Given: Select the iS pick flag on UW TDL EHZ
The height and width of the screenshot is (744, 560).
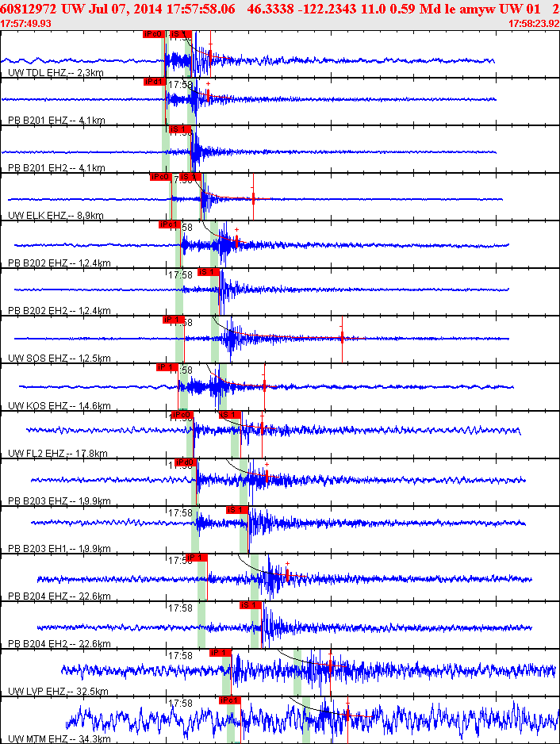Looking at the screenshot, I should point(180,34).
